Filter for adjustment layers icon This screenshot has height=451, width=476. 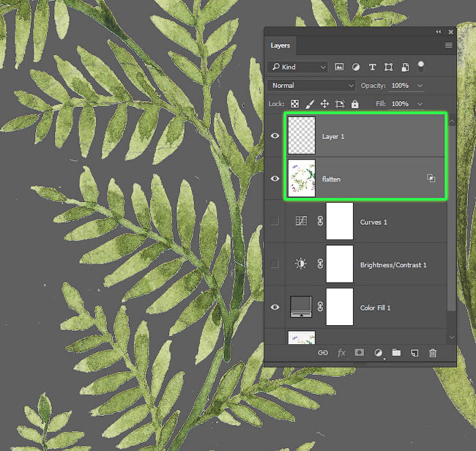click(356, 67)
